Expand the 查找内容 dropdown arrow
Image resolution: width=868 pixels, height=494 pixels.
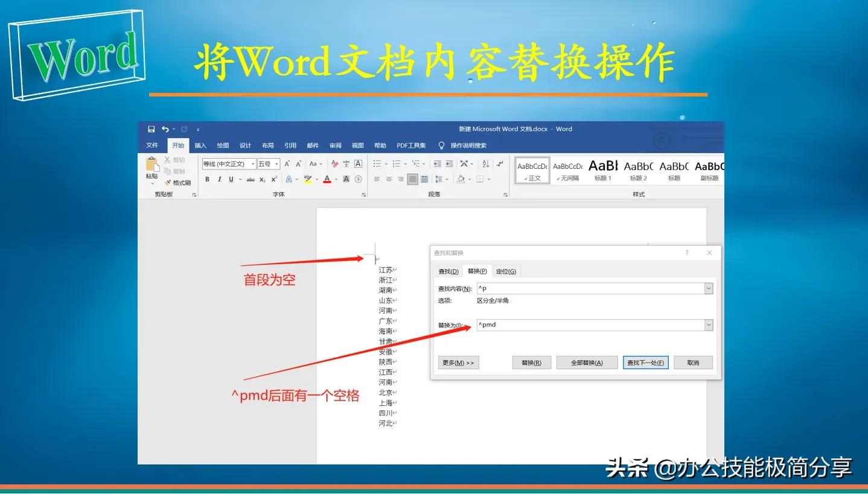(709, 289)
